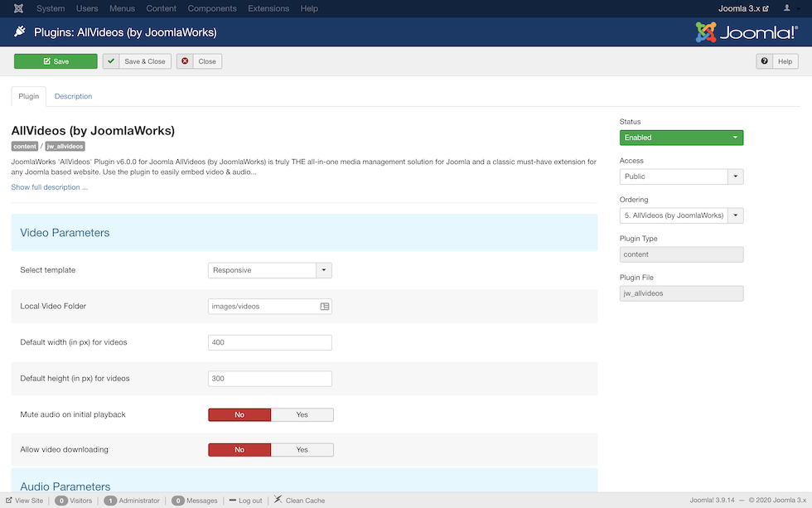Click the Close button in toolbar

pyautogui.click(x=200, y=61)
